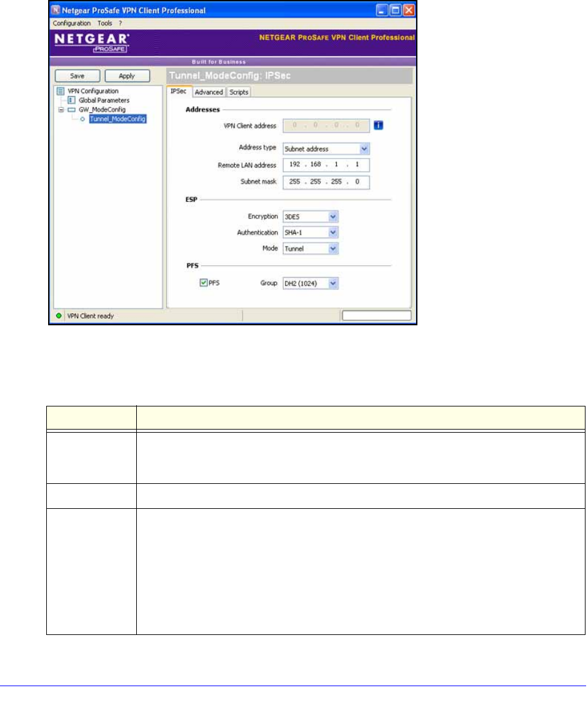The width and height of the screenshot is (588, 728).
Task: Click the Save button
Action: tap(77, 76)
